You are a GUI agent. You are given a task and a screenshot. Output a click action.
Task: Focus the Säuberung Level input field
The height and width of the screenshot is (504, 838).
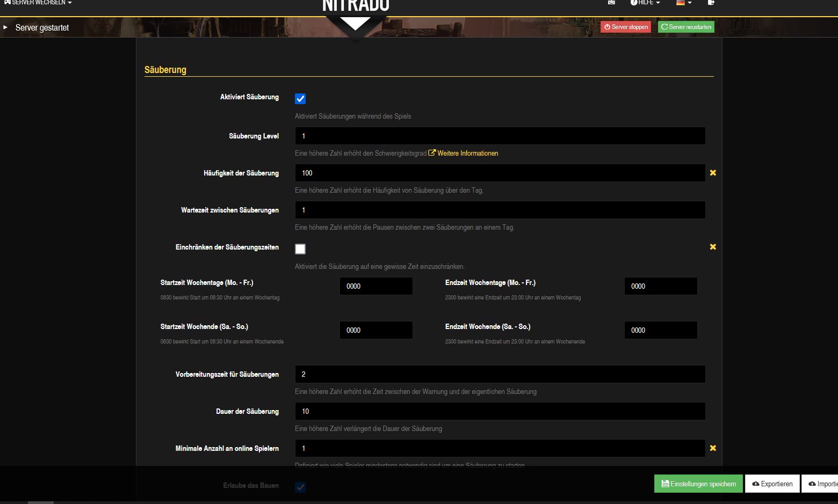point(500,136)
